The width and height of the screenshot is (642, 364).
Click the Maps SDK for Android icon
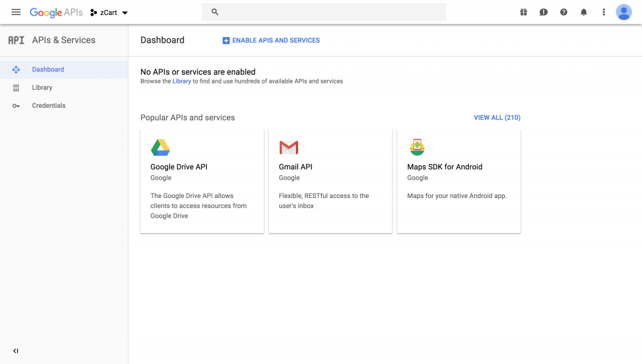417,148
